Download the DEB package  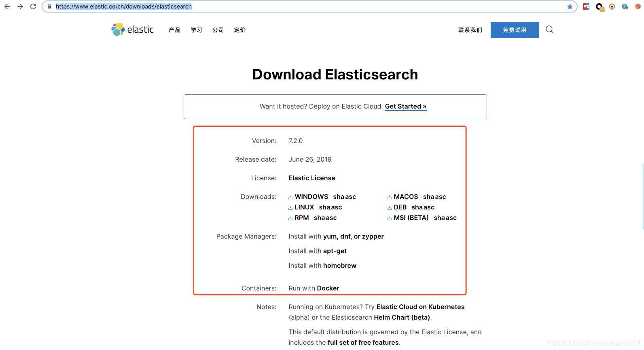(400, 207)
